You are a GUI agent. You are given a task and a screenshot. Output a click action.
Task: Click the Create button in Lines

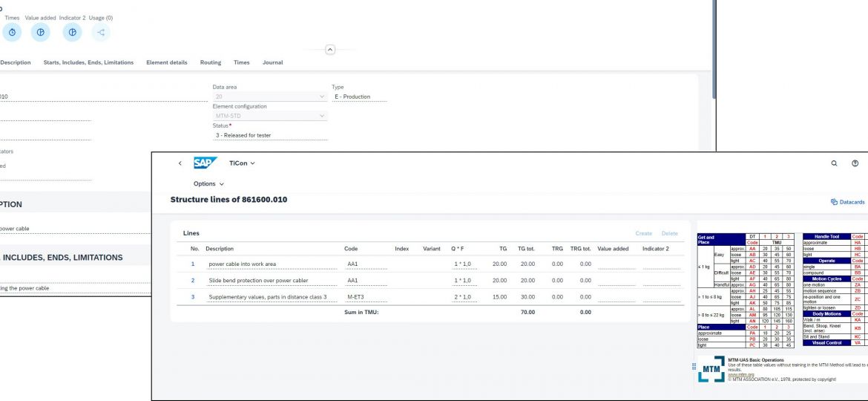[644, 233]
